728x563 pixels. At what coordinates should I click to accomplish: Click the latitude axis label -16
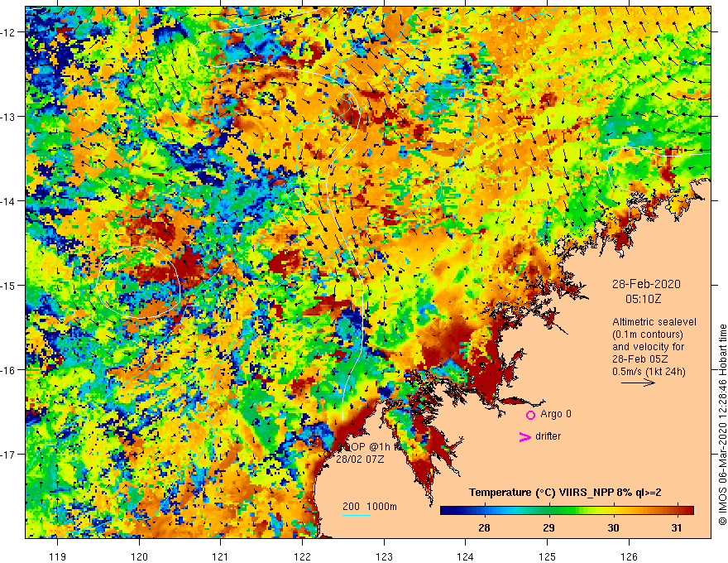(8, 369)
